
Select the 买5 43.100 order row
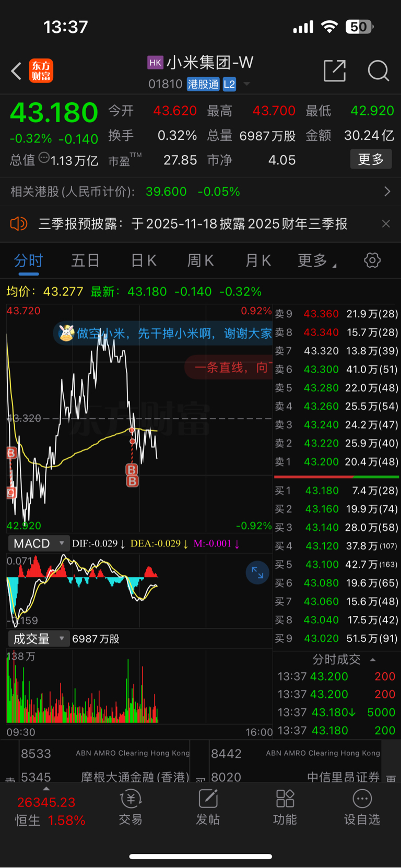[337, 564]
